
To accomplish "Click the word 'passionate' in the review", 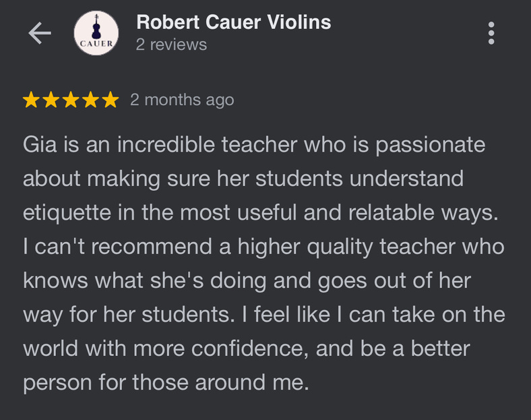I will (x=430, y=145).
